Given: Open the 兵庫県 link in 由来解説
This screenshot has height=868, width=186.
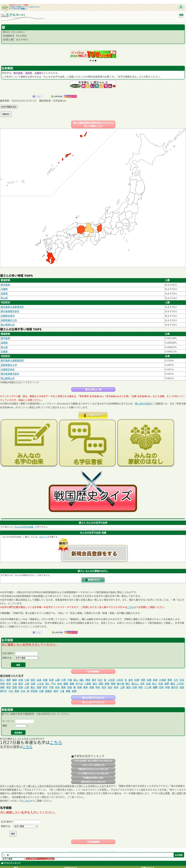Looking at the screenshot, I should (x=38, y=73).
